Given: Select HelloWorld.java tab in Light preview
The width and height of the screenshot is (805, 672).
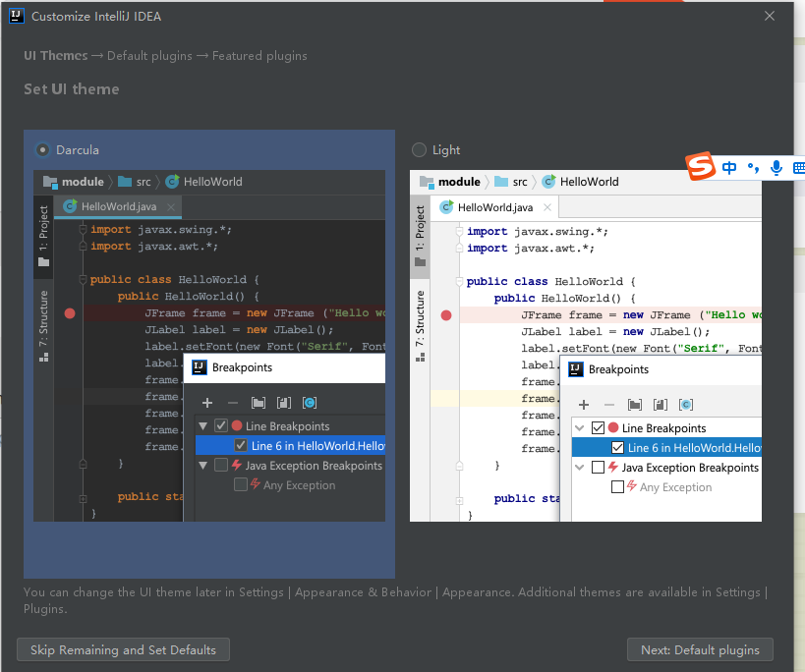Looking at the screenshot, I should tap(494, 207).
